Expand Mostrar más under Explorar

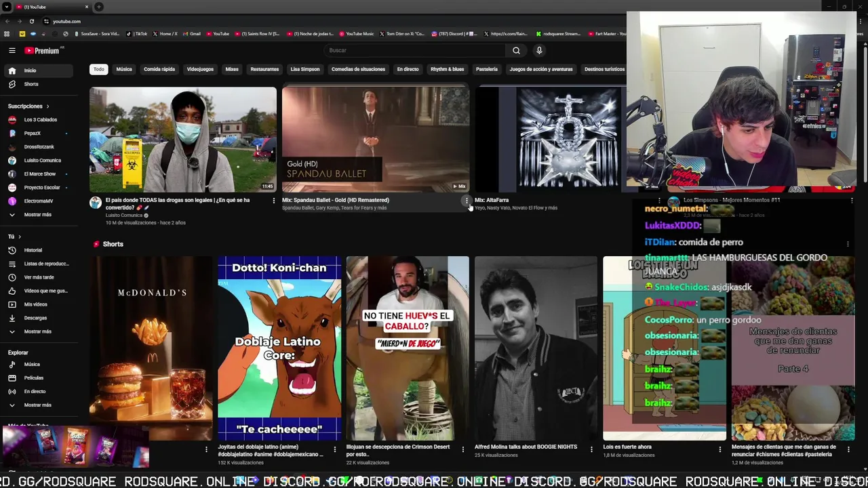tap(37, 405)
